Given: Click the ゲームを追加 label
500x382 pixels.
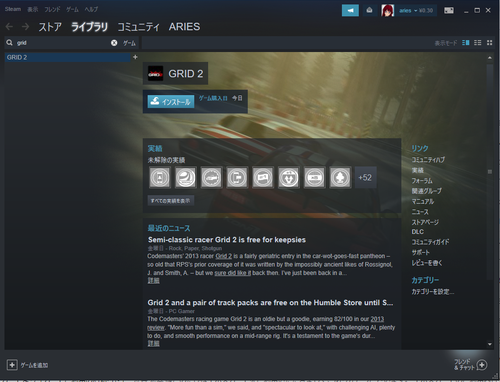Looking at the screenshot, I should (34, 365).
